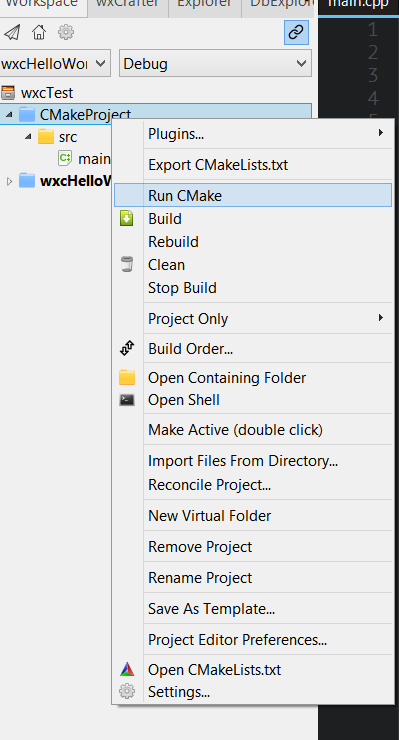The height and width of the screenshot is (740, 399).
Task: Toggle the link editor button
Action: (296, 32)
